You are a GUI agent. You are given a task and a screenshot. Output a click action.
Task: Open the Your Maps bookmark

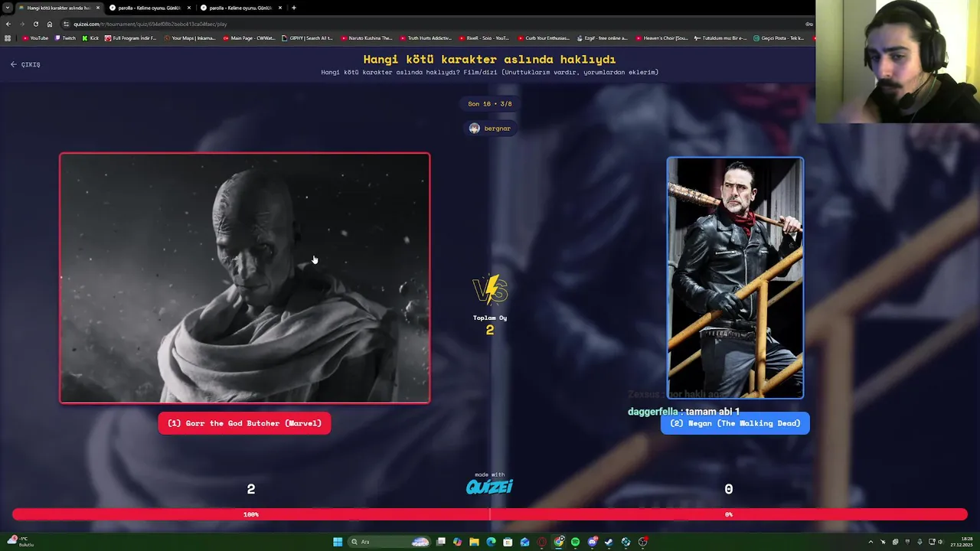tap(189, 37)
